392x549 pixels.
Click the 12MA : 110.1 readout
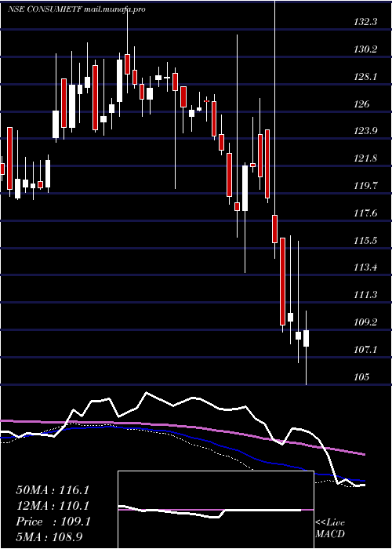click(53, 506)
